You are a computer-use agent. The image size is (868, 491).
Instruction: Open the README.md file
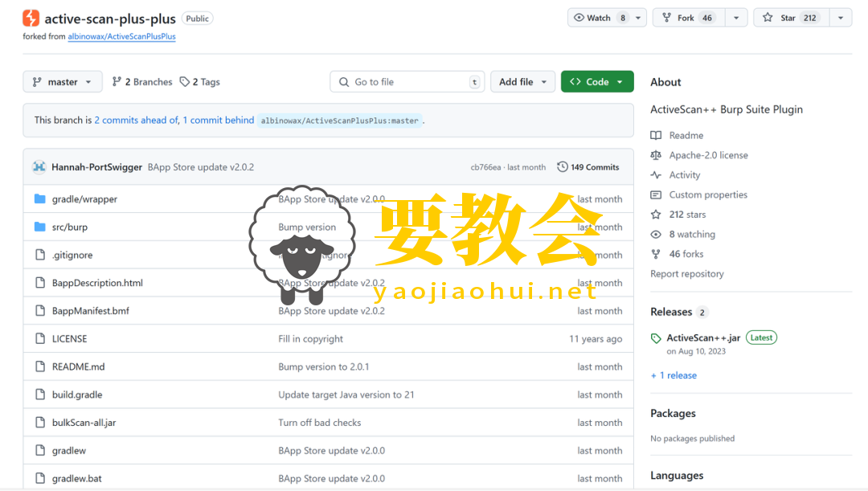(x=78, y=367)
